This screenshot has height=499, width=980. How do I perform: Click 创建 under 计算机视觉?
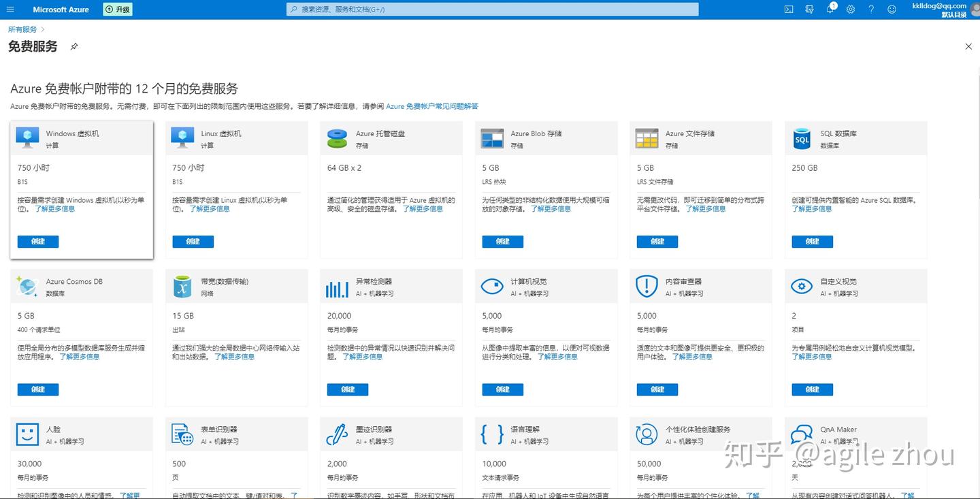click(x=502, y=389)
